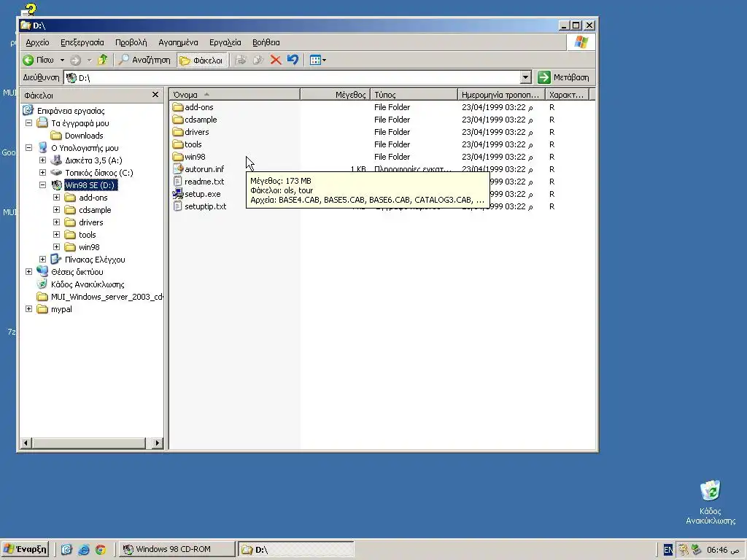Image resolution: width=747 pixels, height=560 pixels.
Task: Go up one folder level icon
Action: (102, 60)
